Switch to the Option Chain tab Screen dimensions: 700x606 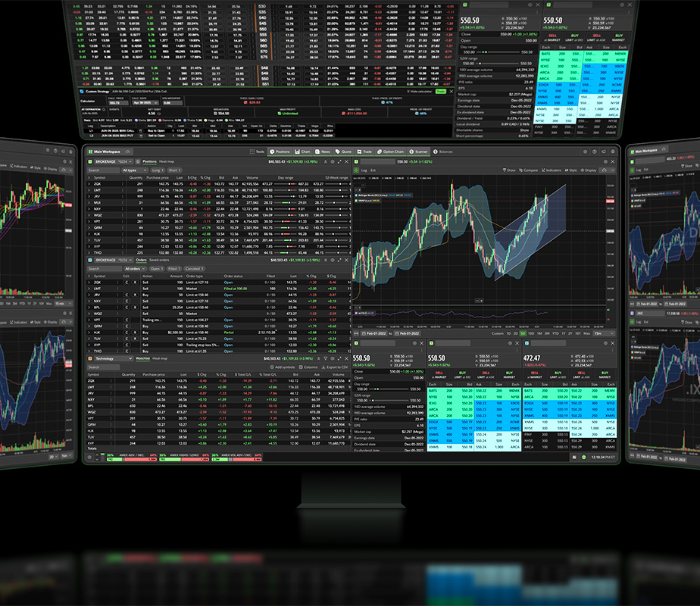coord(391,151)
